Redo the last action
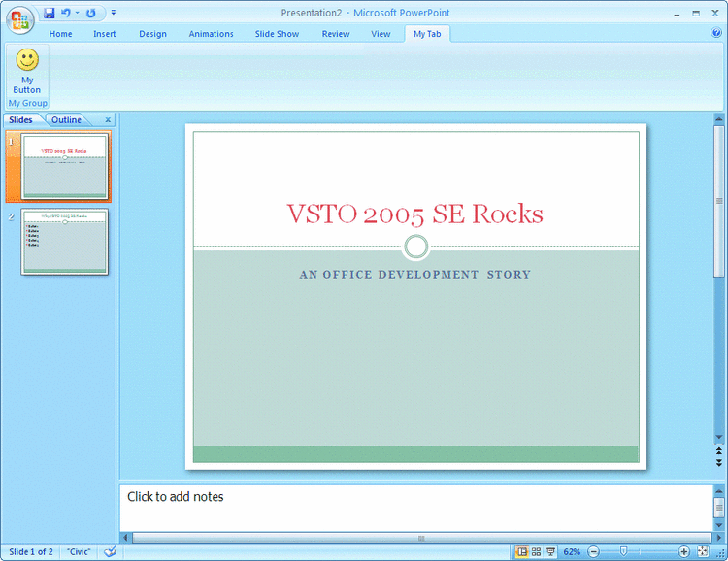Image resolution: width=728 pixels, height=561 pixels. coord(91,13)
